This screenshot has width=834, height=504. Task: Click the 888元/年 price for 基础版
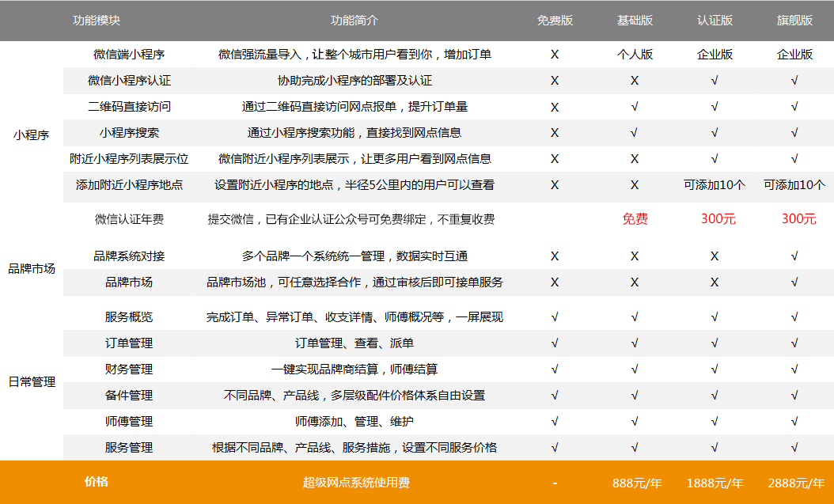636,483
